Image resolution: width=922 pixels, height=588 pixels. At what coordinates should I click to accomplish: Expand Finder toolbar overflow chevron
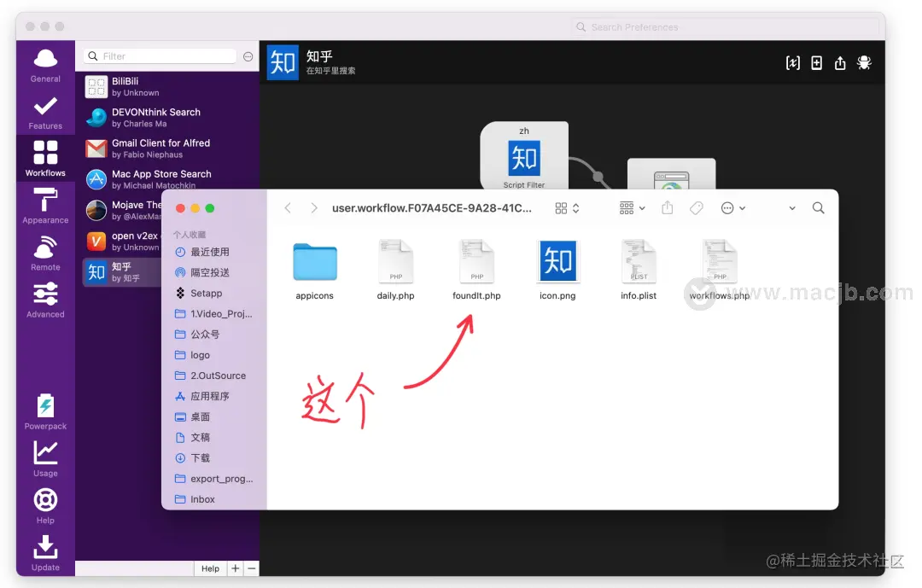point(792,208)
